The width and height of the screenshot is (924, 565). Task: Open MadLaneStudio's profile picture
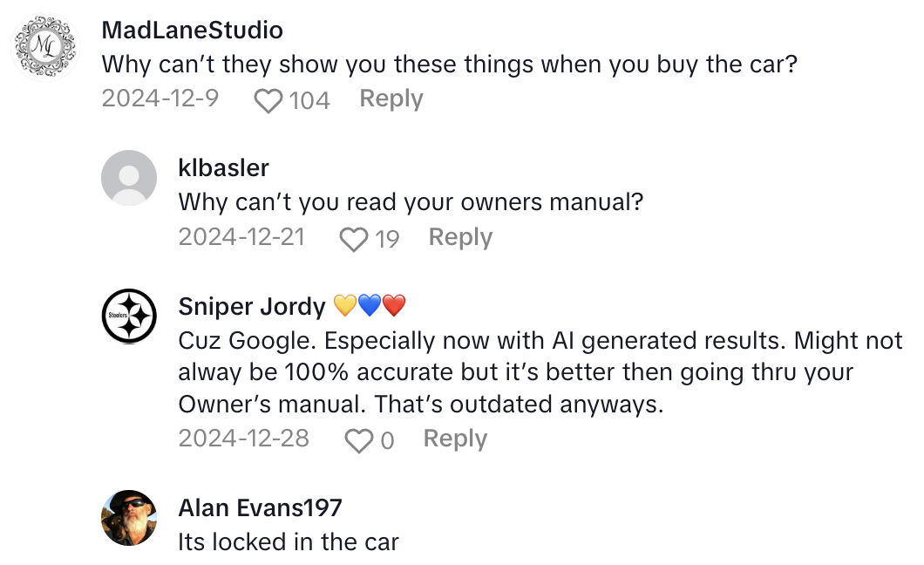tap(43, 46)
